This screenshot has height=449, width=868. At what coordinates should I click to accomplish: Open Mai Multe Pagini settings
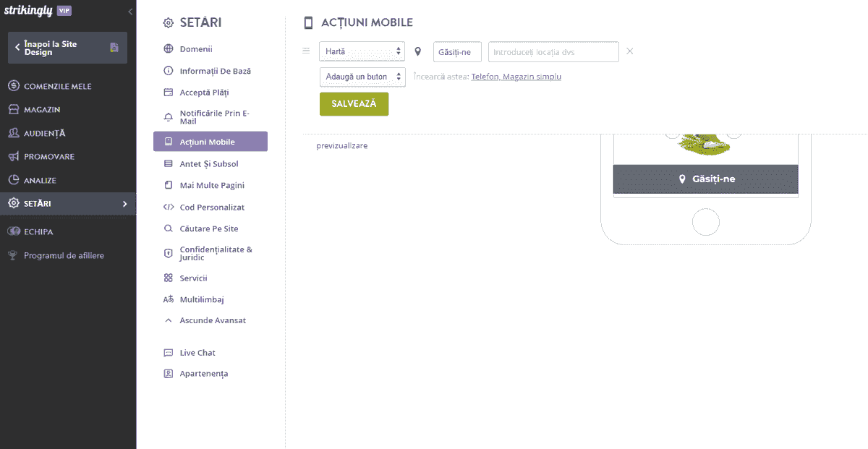(210, 185)
